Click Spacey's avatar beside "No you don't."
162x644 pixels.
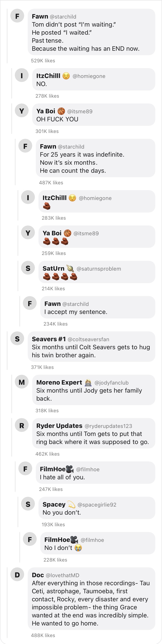click(28, 504)
